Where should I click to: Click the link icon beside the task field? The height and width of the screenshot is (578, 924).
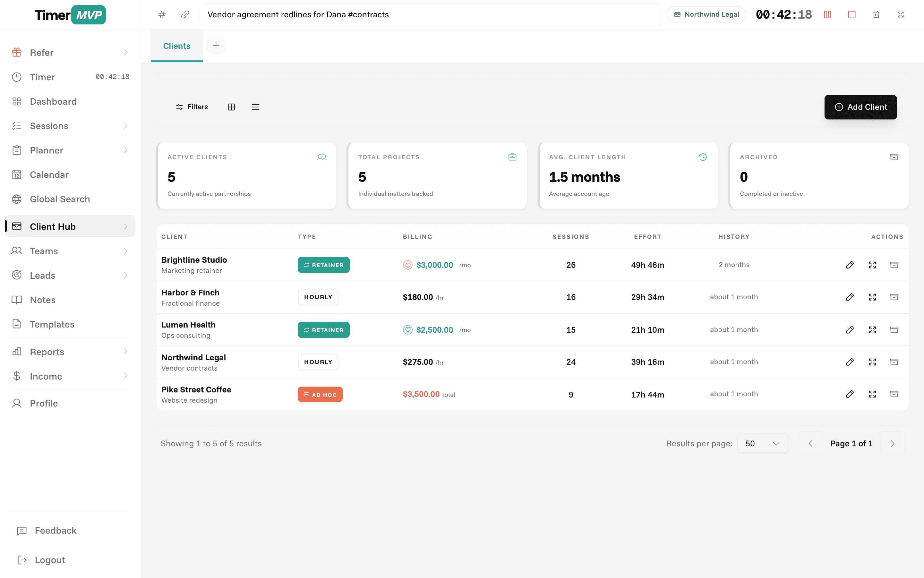coord(185,14)
